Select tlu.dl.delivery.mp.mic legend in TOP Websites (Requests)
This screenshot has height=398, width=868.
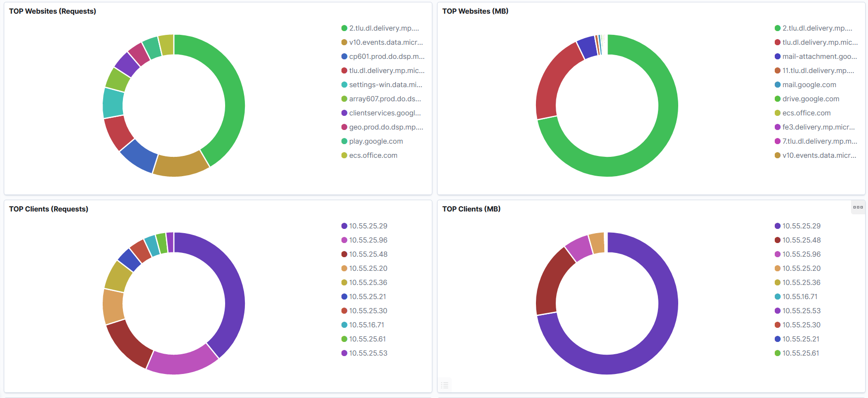click(383, 71)
